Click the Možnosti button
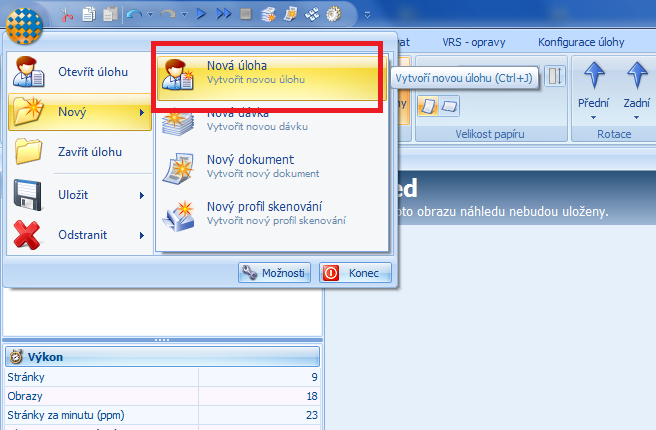 pyautogui.click(x=274, y=273)
